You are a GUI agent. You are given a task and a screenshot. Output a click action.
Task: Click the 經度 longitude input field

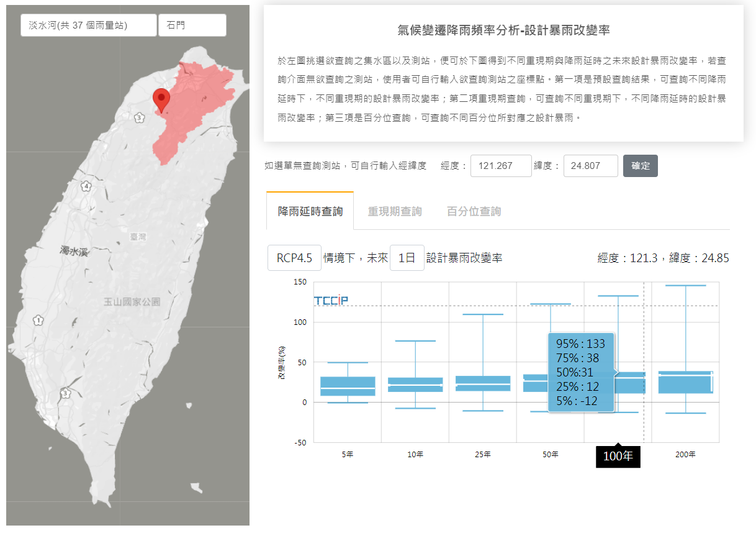500,166
